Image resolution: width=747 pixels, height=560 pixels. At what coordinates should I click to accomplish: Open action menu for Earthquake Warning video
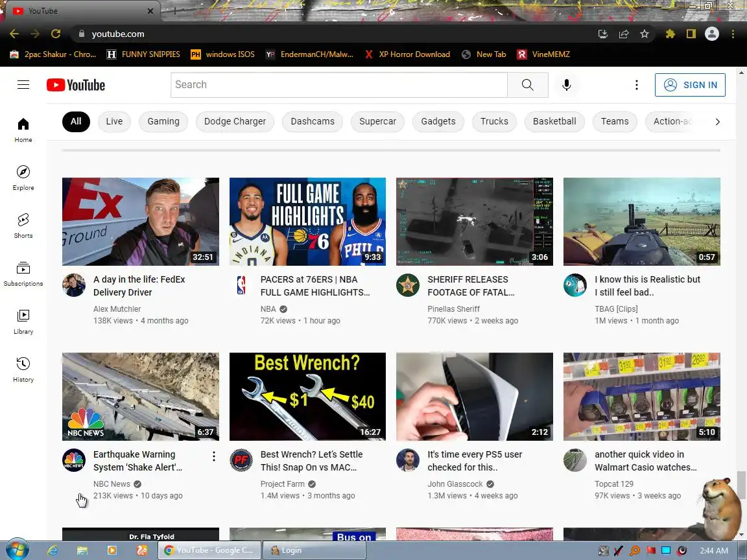point(214,456)
